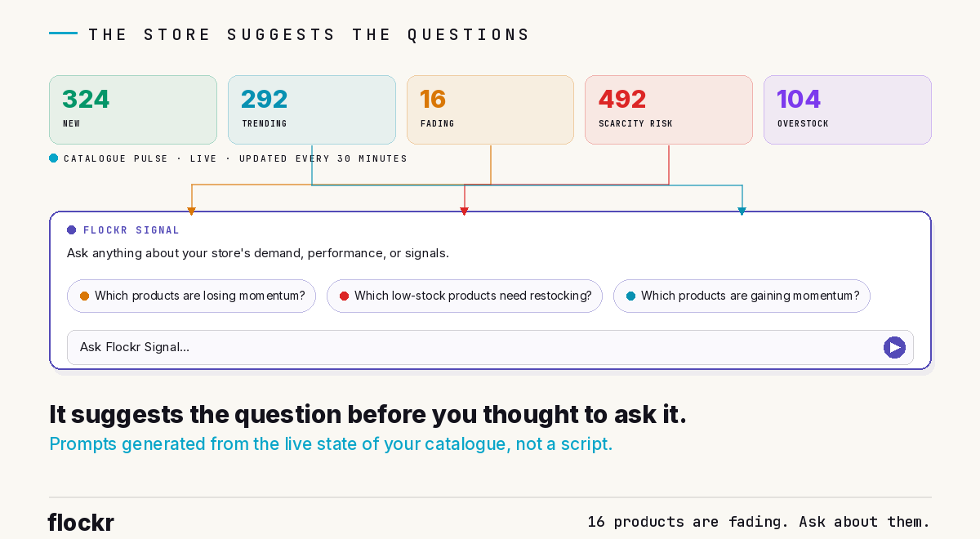Click the red arrowhead pointing into Signal panel
This screenshot has height=539, width=980.
point(465,212)
